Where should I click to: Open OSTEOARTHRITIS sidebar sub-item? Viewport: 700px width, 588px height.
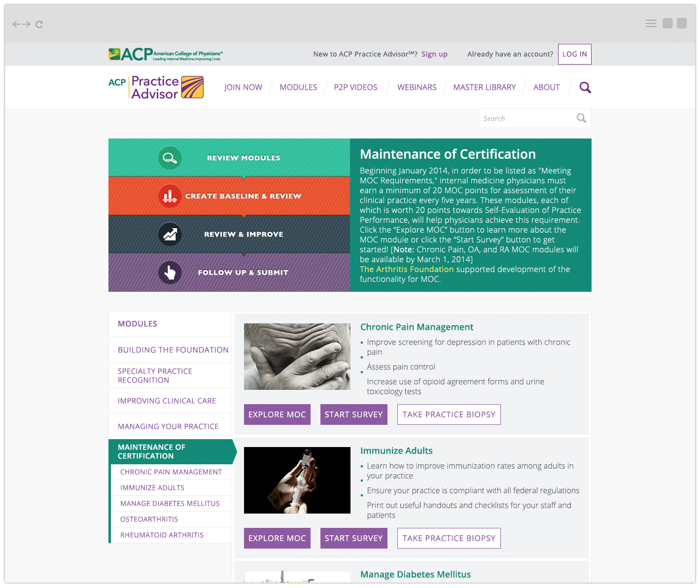point(171,519)
